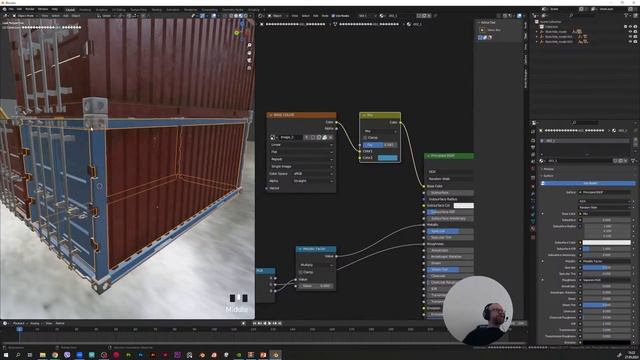Image resolution: width=640 pixels, height=360 pixels.
Task: Adjust the Fac slider in the Mix node
Action: [379, 145]
